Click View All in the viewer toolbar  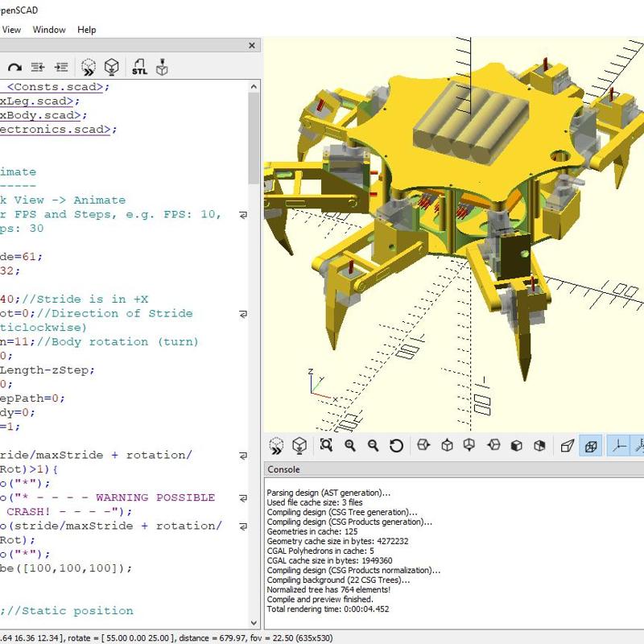pyautogui.click(x=326, y=445)
